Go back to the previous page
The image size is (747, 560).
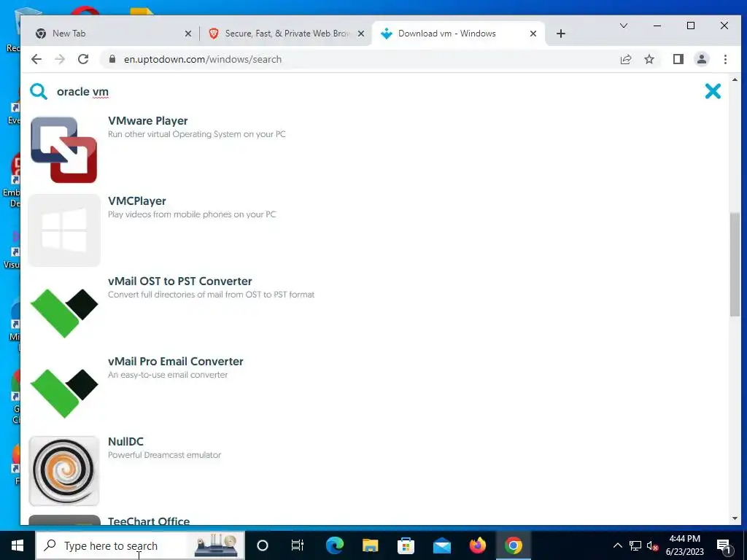36,59
